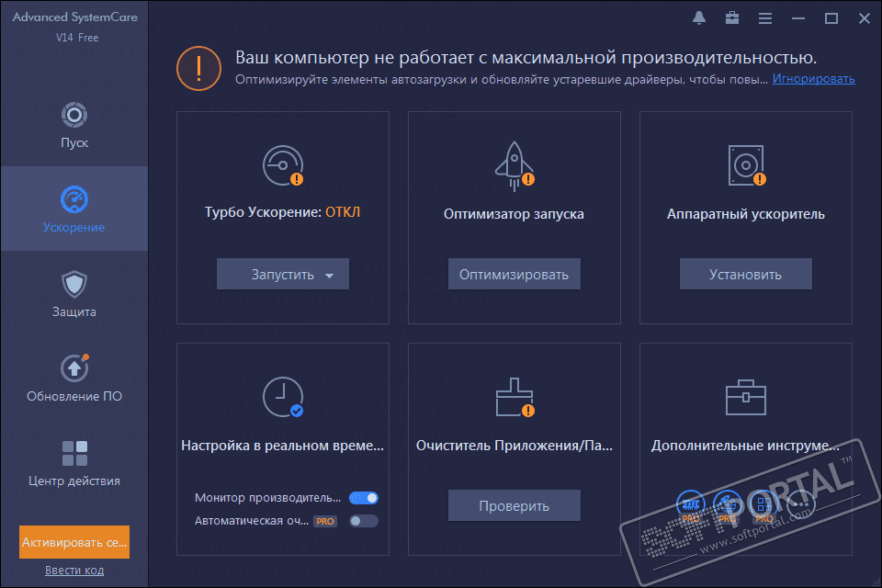Click the orange exclamation warning icon
The height and width of the screenshot is (588, 882).
click(x=198, y=69)
